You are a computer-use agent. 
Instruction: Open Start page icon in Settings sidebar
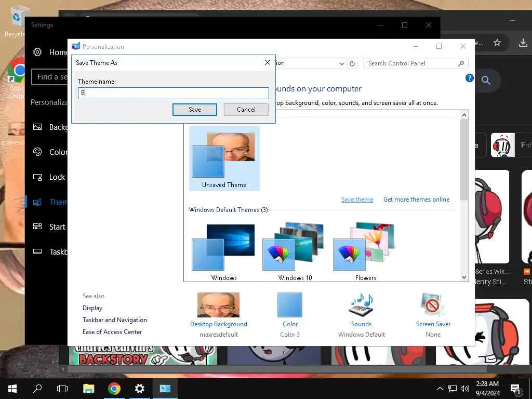pyautogui.click(x=37, y=227)
